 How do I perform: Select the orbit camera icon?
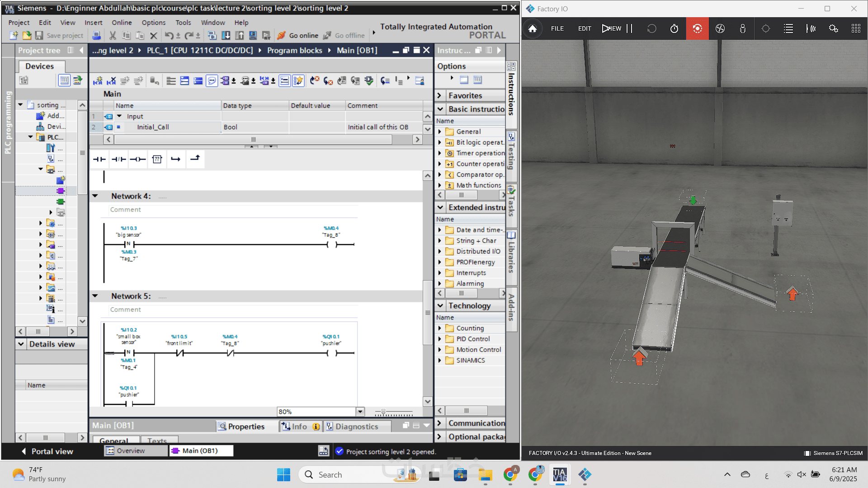click(697, 28)
